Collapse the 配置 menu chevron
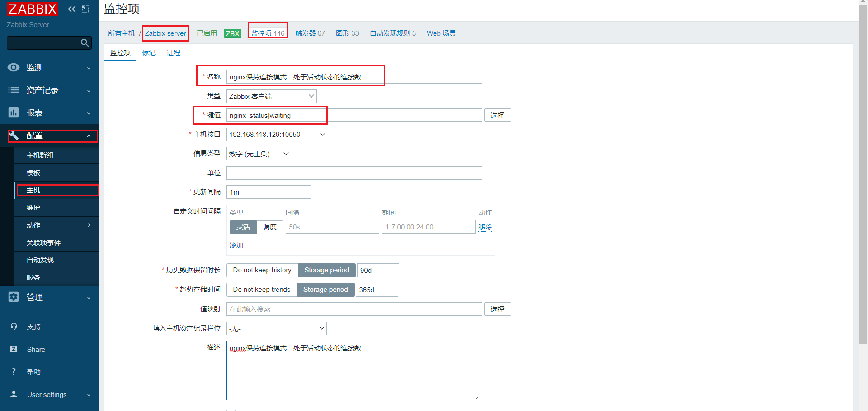868x411 pixels. point(89,136)
